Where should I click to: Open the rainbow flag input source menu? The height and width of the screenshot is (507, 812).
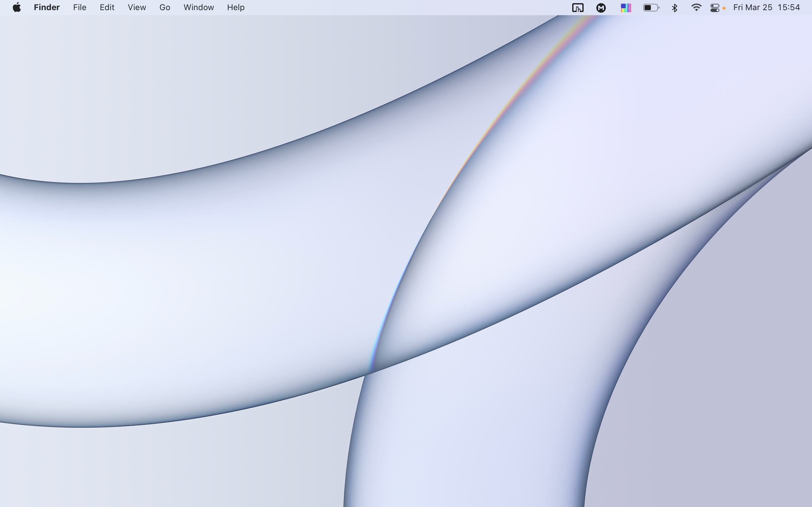[x=626, y=7]
